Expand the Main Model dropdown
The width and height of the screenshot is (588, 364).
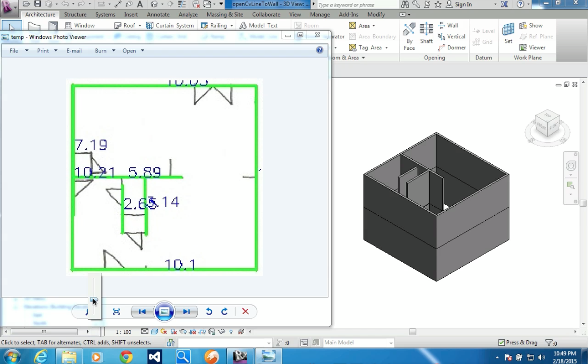[x=390, y=342]
